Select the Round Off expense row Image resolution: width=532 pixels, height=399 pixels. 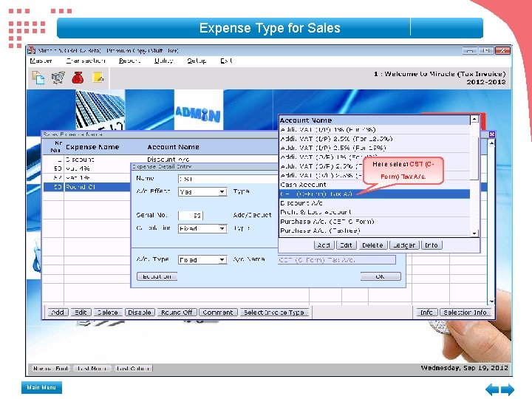point(87,187)
